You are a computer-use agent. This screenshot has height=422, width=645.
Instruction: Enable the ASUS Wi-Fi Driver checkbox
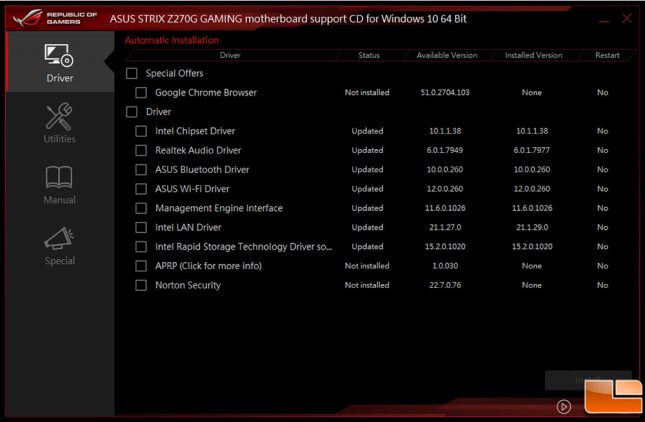click(x=141, y=189)
